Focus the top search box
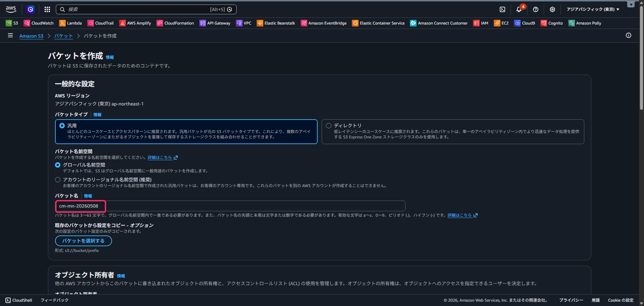Screen dimensions: 644x306 [146, 9]
